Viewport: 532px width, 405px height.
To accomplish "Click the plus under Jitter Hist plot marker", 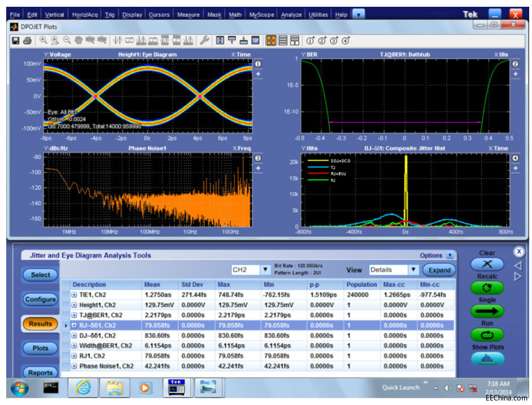I will tap(516, 168).
